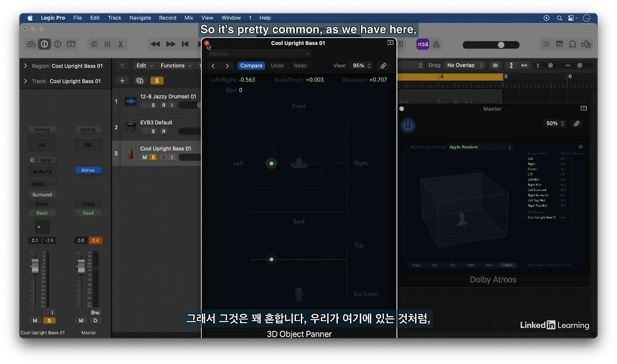The image size is (617, 364).
Task: Solo the 12-8 Jazzy Drumset 01 track
Action: (153, 105)
